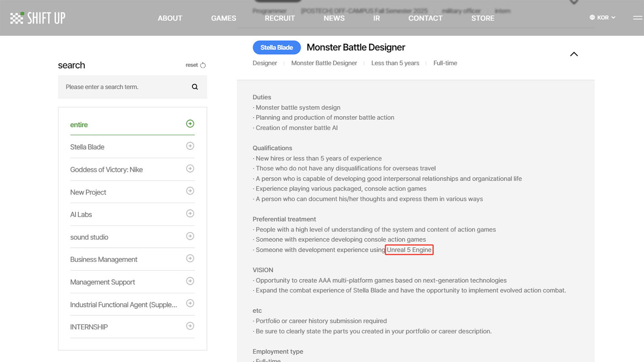Click the Less than 5 years tag
644x362 pixels.
(x=395, y=63)
